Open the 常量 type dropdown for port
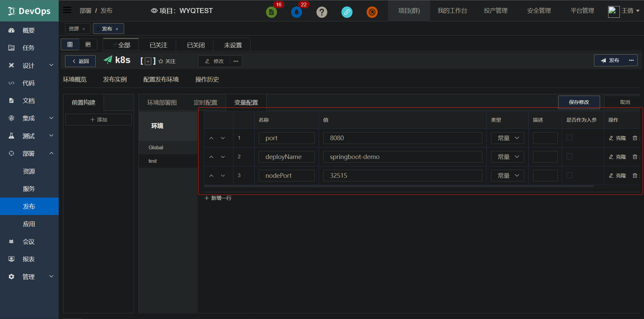 point(507,138)
